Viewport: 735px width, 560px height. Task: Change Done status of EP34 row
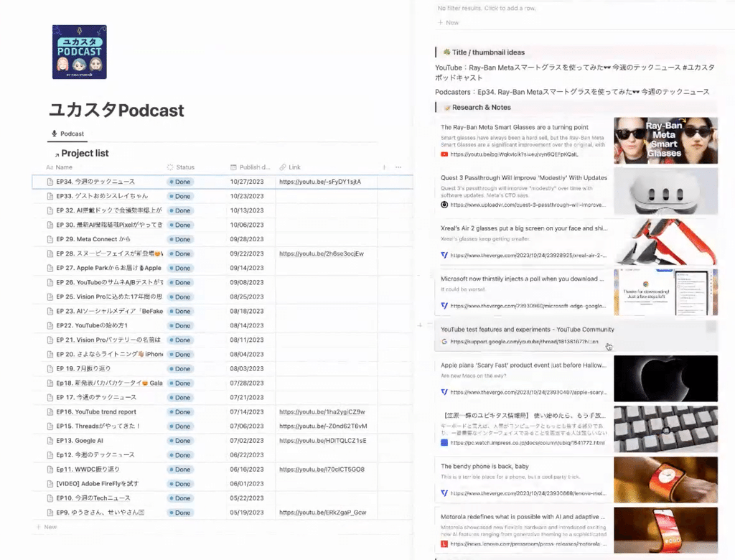179,182
